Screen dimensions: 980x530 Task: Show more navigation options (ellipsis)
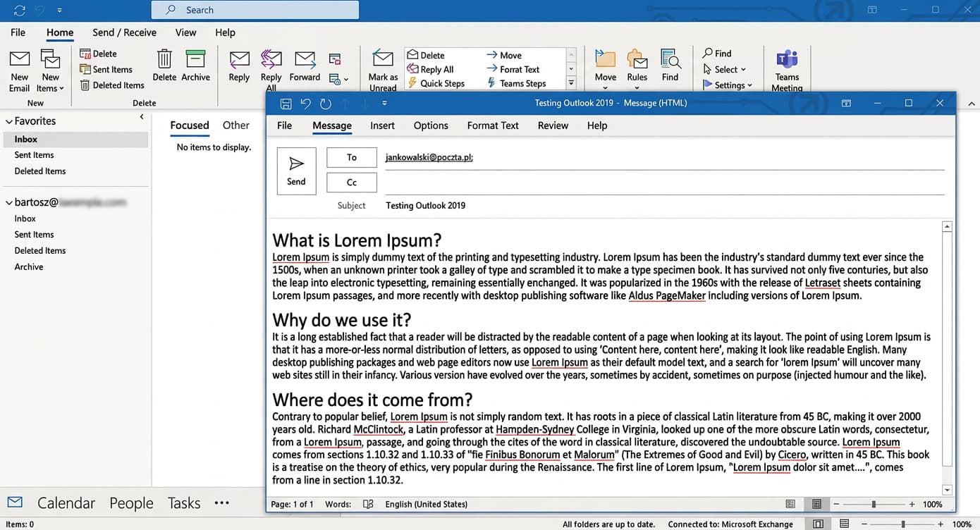[222, 503]
